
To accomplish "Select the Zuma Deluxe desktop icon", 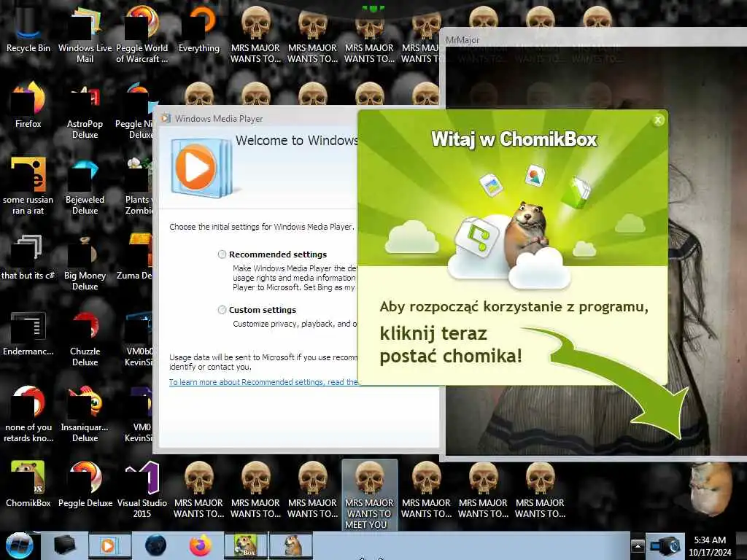I will pos(134,257).
